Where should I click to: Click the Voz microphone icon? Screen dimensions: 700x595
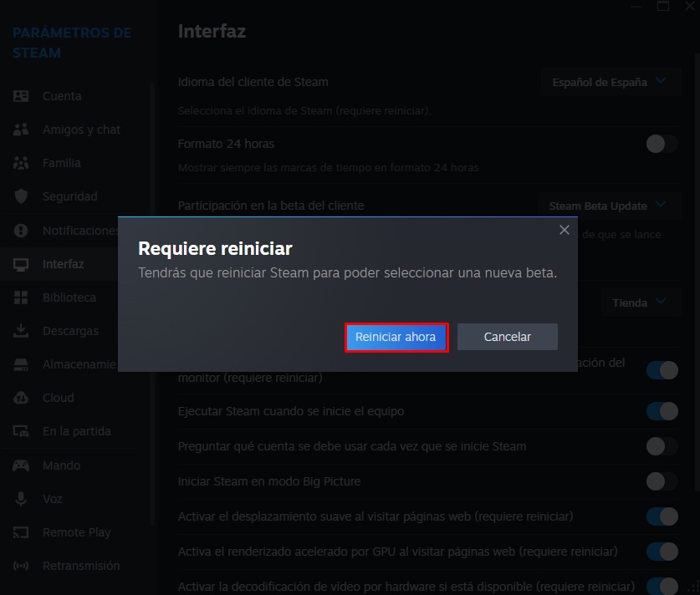(x=21, y=499)
